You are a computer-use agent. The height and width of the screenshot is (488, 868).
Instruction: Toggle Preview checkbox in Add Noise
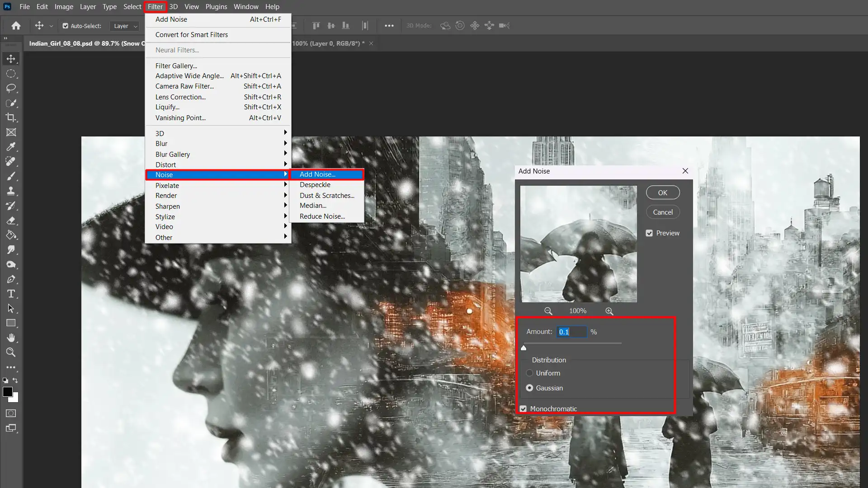pyautogui.click(x=649, y=233)
